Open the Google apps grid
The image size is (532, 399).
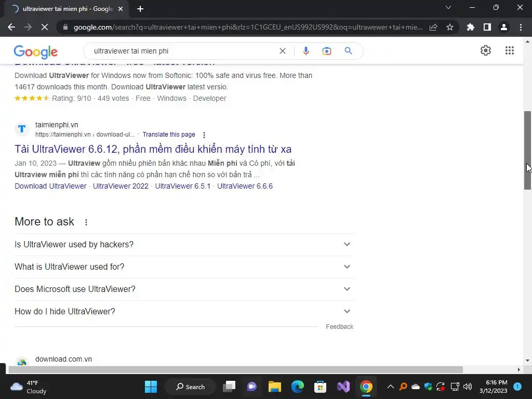tap(510, 50)
